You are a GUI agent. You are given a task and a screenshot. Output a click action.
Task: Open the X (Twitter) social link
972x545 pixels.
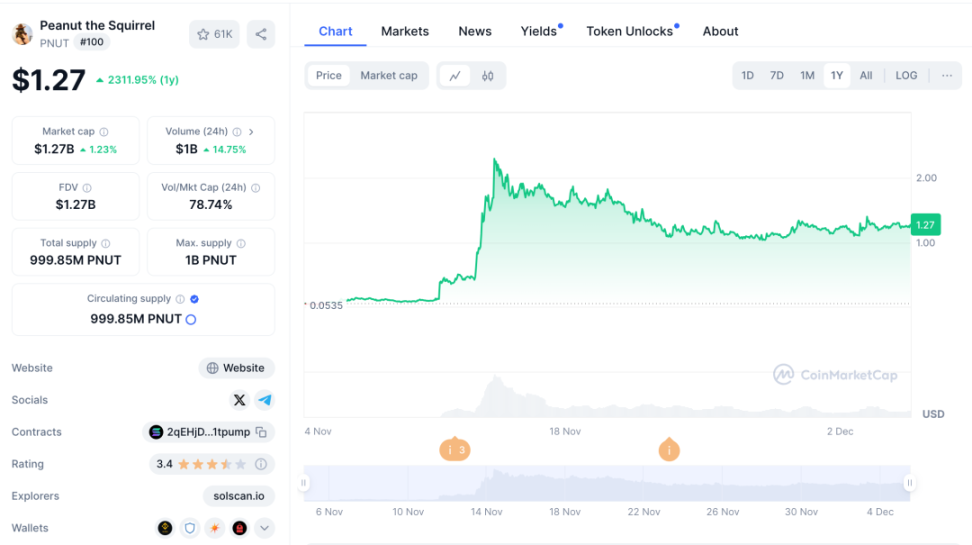point(239,400)
